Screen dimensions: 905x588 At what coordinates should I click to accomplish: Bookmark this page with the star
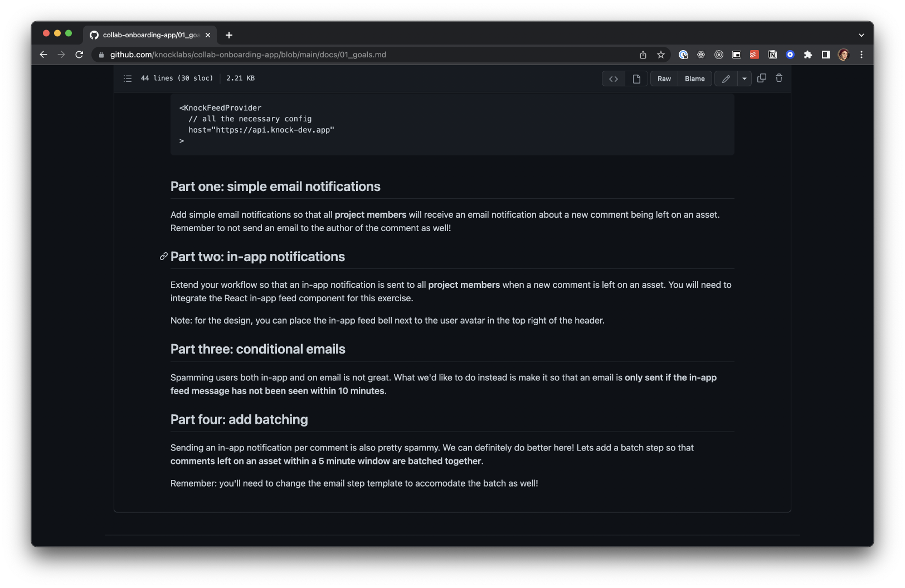(660, 55)
